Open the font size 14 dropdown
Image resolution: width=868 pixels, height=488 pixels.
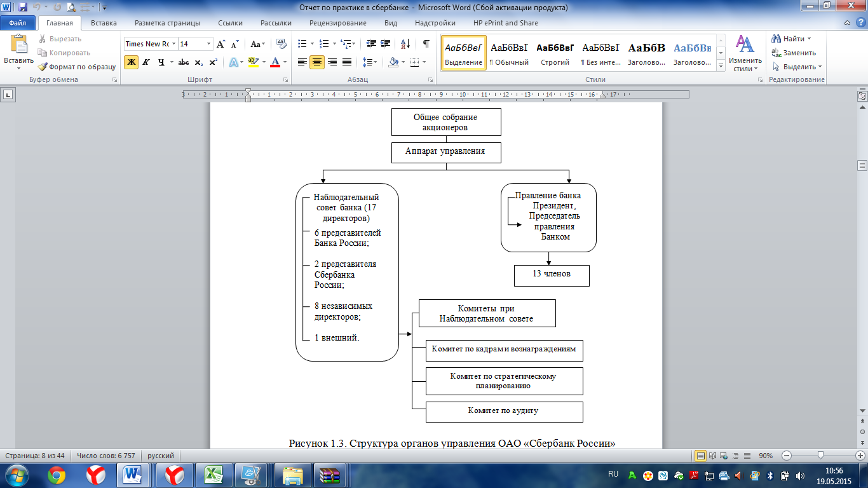tap(209, 44)
